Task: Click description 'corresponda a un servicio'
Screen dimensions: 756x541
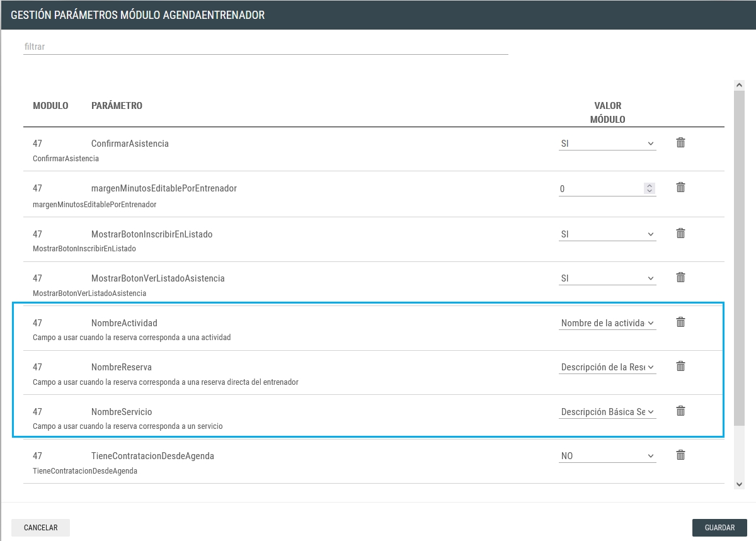Action: (x=128, y=426)
